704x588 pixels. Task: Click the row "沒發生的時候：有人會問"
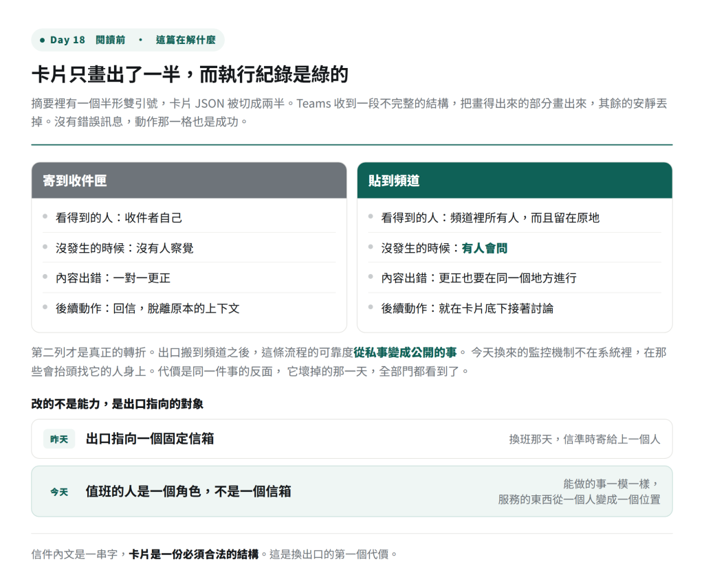point(514,248)
